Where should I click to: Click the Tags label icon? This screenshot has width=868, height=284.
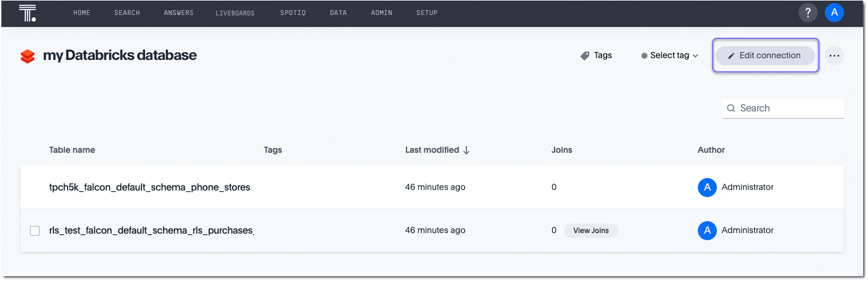pyautogui.click(x=585, y=56)
